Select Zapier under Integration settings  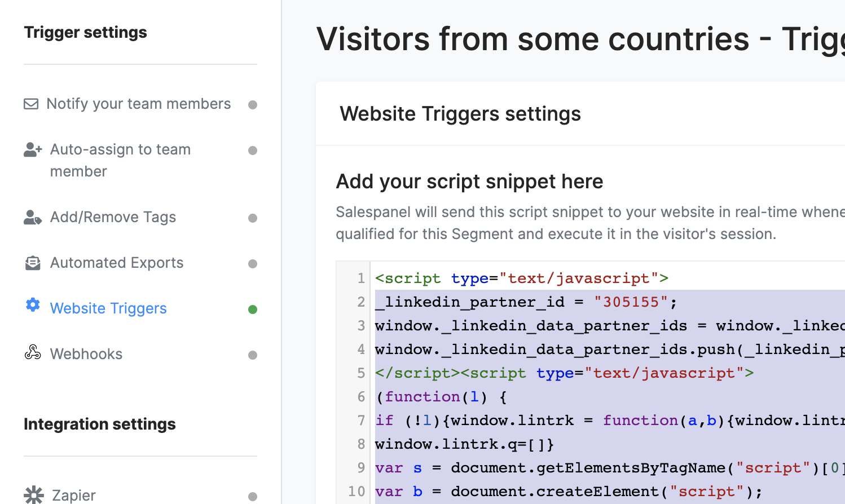[74, 495]
